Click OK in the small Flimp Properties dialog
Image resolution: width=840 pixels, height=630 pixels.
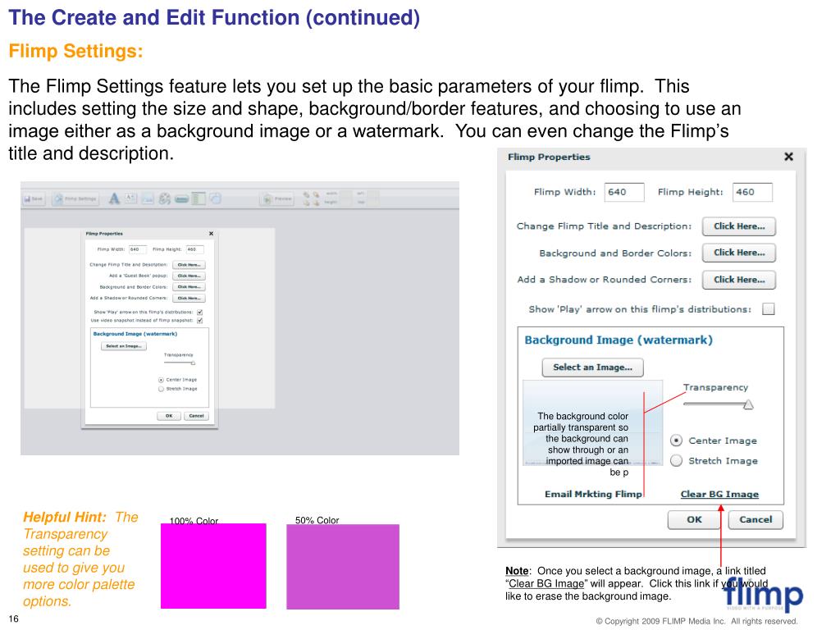[x=169, y=416]
